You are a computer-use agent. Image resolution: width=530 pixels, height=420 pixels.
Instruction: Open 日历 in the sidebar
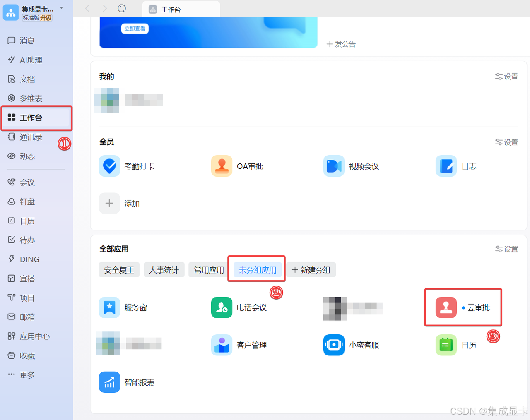pos(21,221)
